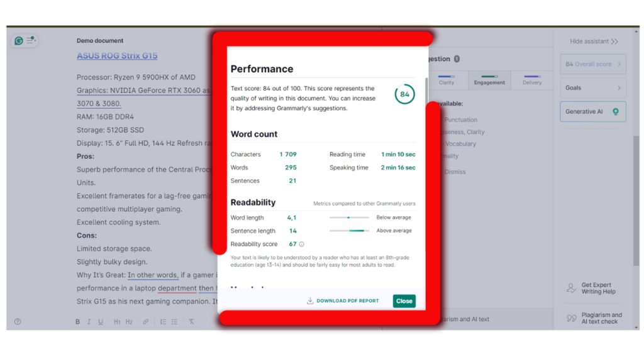The width and height of the screenshot is (644, 362).
Task: Apply Heading 2 style
Action: pos(129,322)
